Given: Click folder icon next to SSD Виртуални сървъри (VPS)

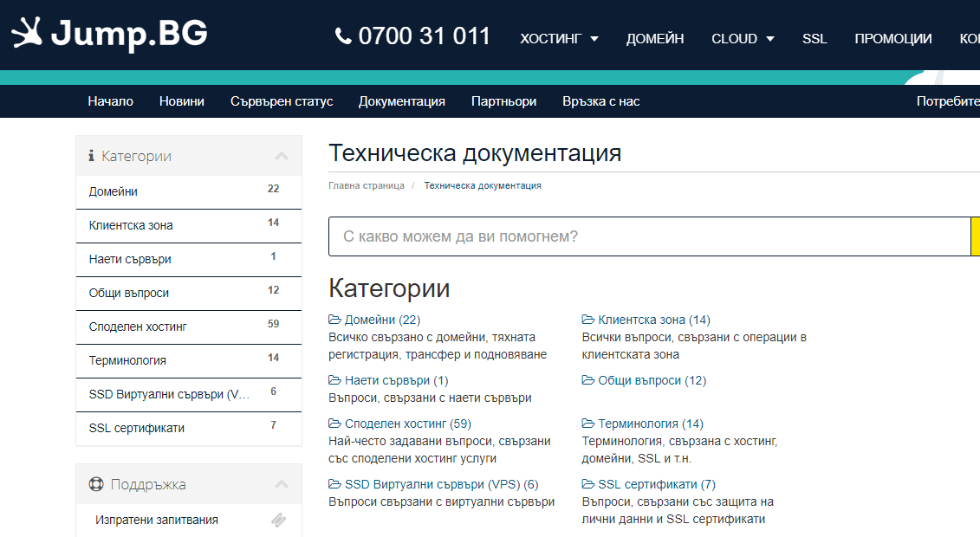Looking at the screenshot, I should [335, 484].
